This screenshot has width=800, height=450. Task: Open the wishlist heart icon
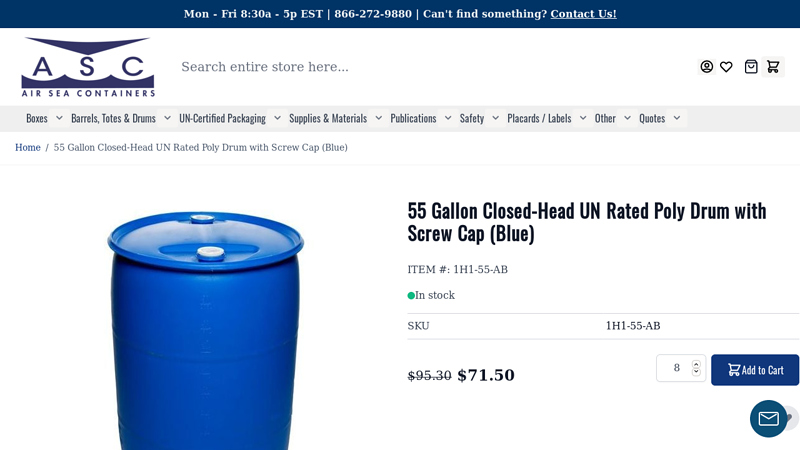726,67
